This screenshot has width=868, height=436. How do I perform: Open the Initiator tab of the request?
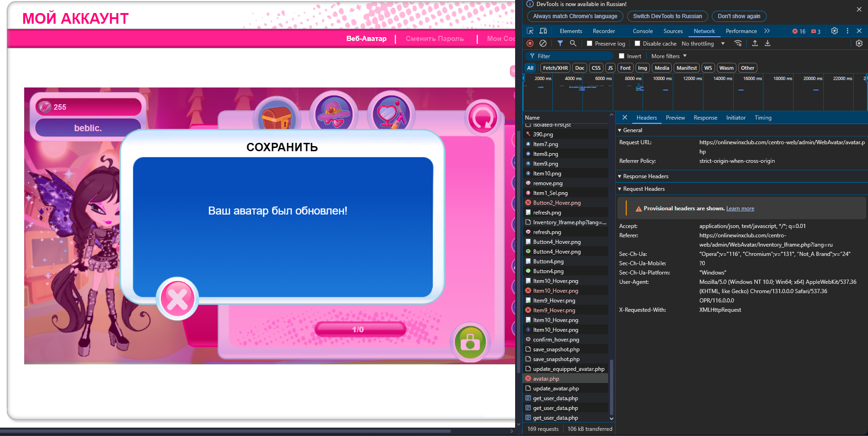pyautogui.click(x=735, y=118)
